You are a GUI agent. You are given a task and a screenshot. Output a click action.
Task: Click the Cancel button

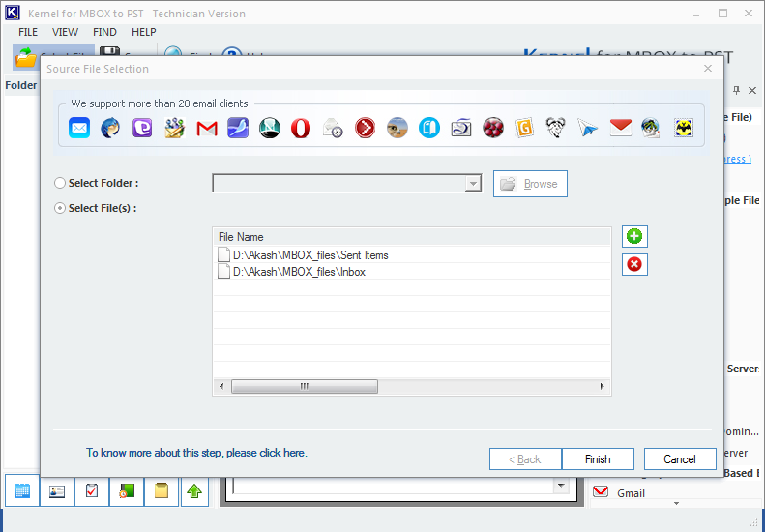[x=680, y=459]
